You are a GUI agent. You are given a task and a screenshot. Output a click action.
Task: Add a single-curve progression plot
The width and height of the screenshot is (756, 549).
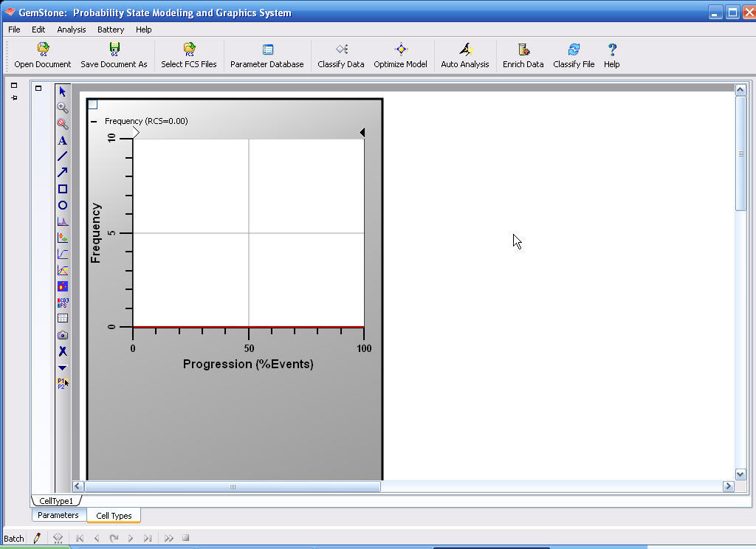pos(62,254)
